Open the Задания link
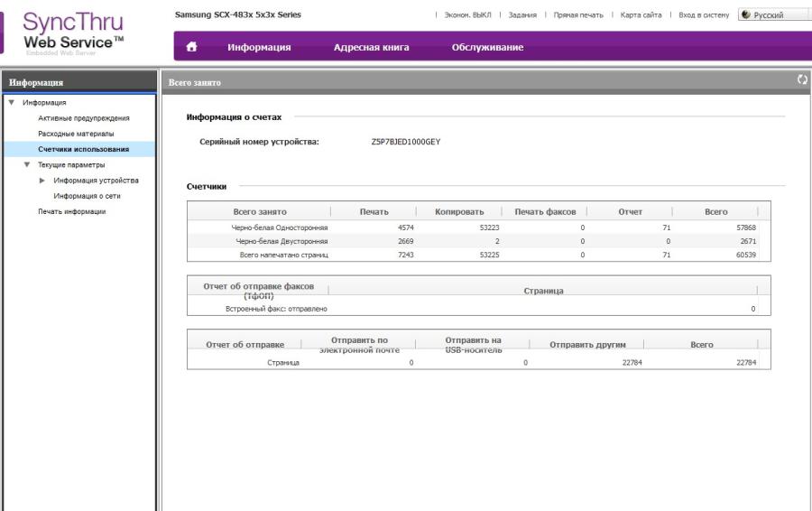The width and height of the screenshot is (812, 511). pyautogui.click(x=521, y=15)
